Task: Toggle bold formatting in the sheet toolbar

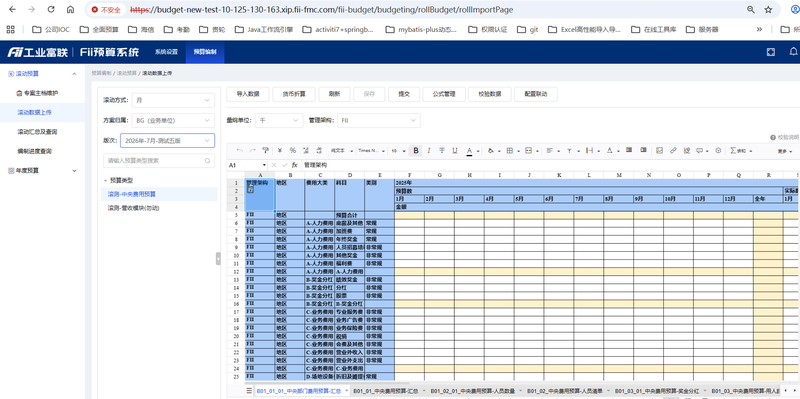Action: click(416, 151)
